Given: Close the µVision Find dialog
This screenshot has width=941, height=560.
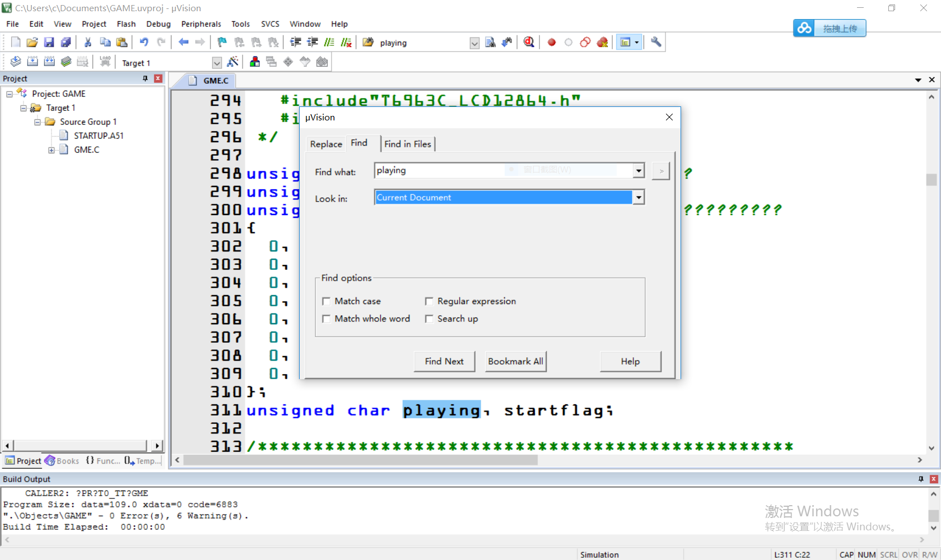Looking at the screenshot, I should point(669,117).
